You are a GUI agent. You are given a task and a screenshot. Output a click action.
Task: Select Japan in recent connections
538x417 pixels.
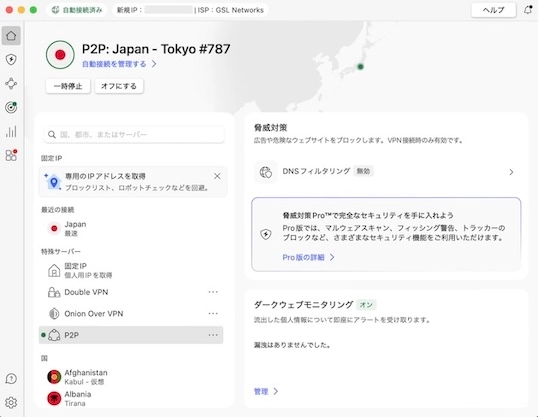131,229
